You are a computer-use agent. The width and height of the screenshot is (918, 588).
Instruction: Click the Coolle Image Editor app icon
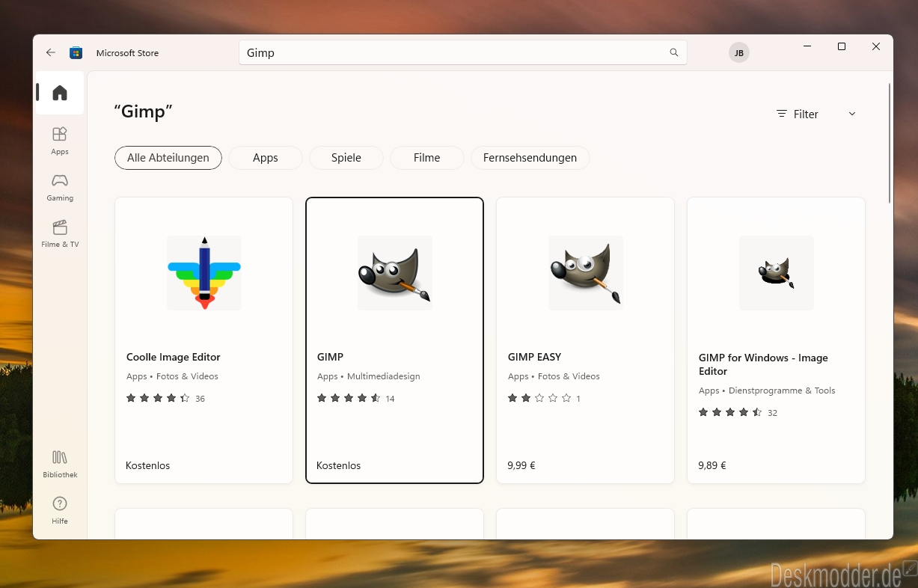pyautogui.click(x=204, y=273)
